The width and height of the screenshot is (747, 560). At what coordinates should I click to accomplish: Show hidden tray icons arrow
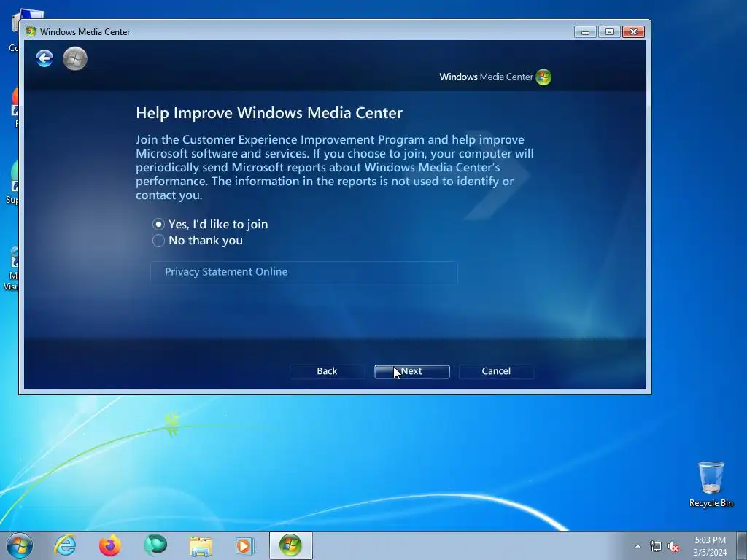pos(638,546)
